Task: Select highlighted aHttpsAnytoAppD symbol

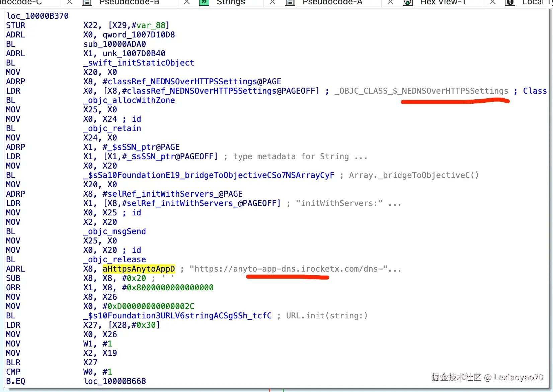Action: [139, 269]
